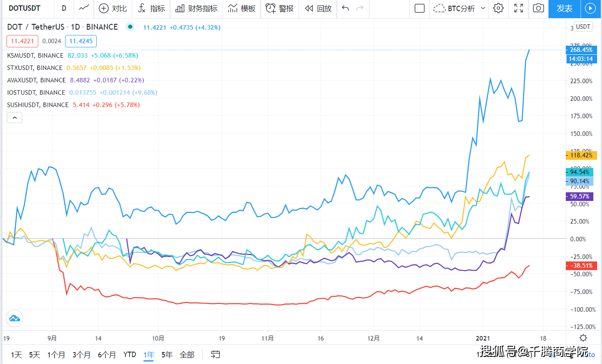602x364 pixels.
Task: Click the 268.45% DOT price label
Action: point(581,50)
